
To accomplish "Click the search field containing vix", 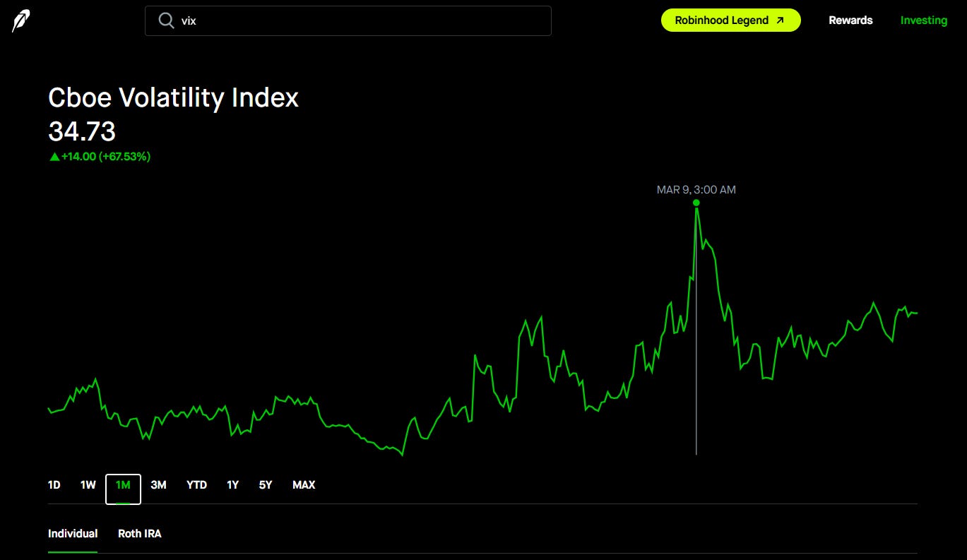I will (348, 20).
